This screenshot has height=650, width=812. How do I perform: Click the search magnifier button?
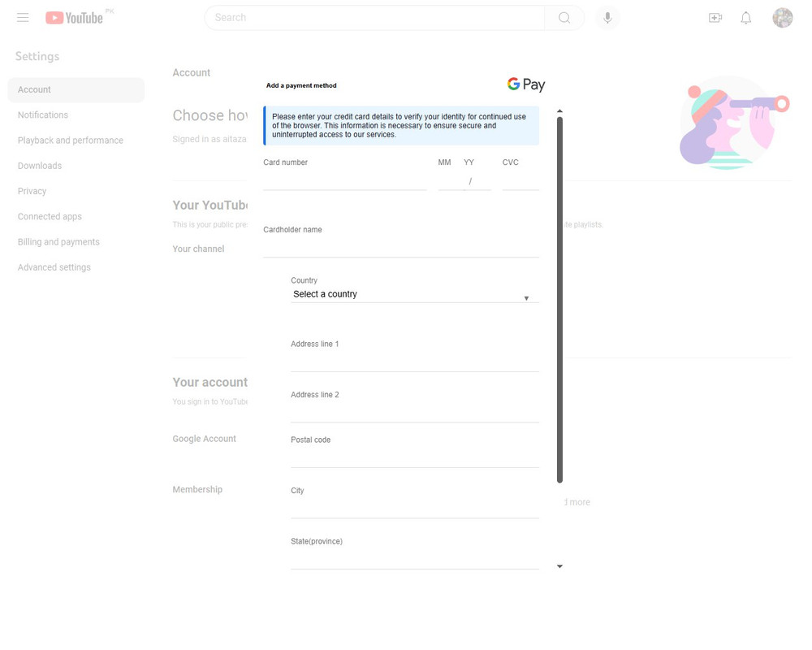point(564,18)
